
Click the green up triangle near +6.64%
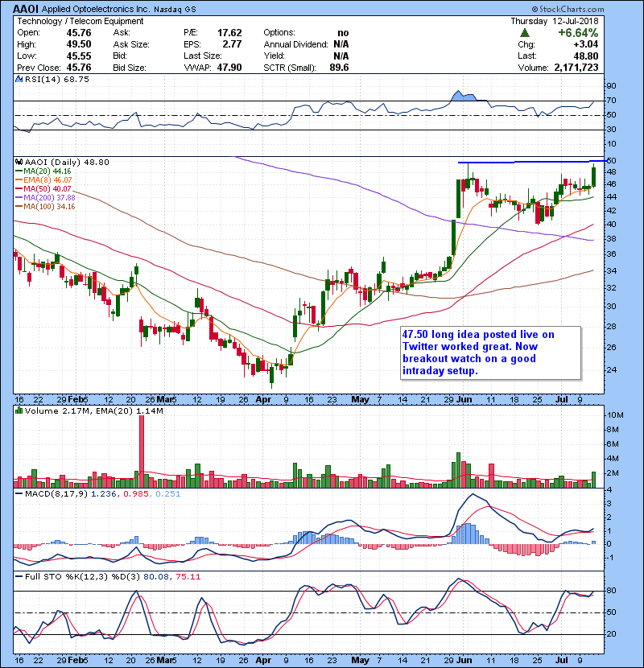pos(525,33)
